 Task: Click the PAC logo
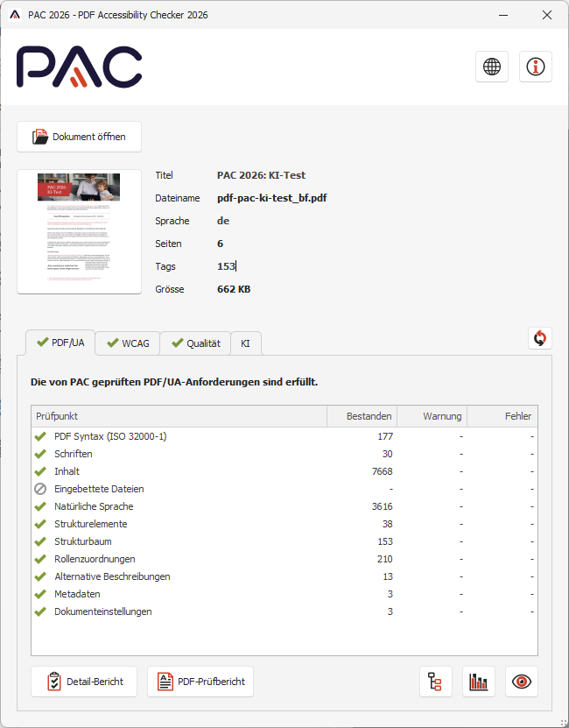coord(79,67)
